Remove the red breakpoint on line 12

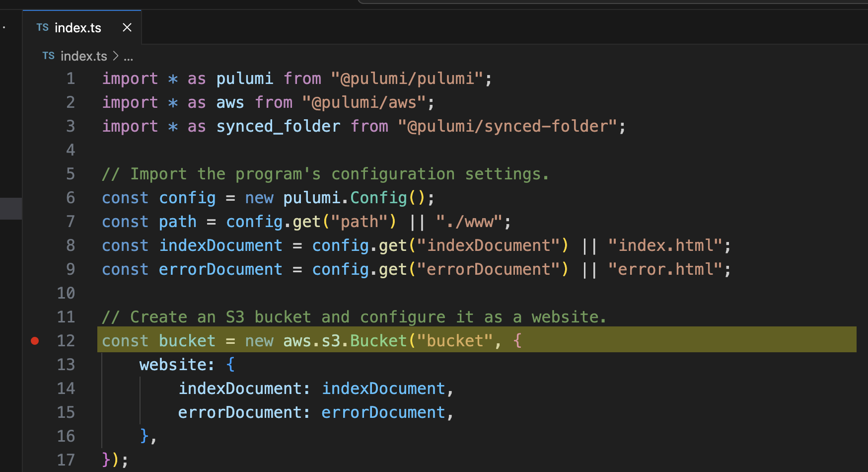click(x=35, y=341)
